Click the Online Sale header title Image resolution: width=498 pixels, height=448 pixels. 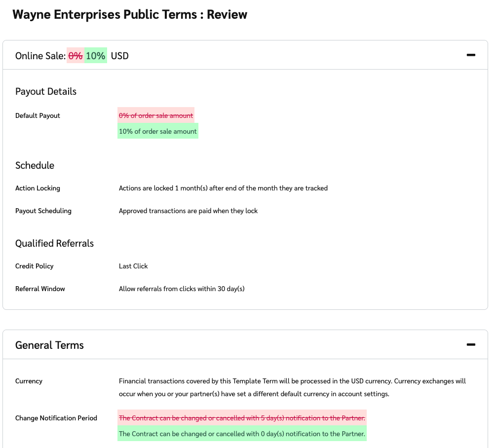point(40,56)
